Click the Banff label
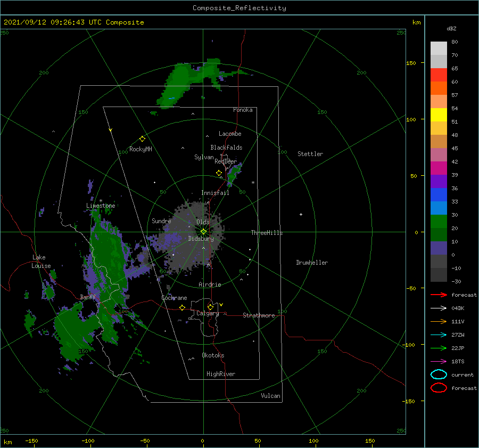The height and width of the screenshot is (448, 479). click(x=88, y=297)
